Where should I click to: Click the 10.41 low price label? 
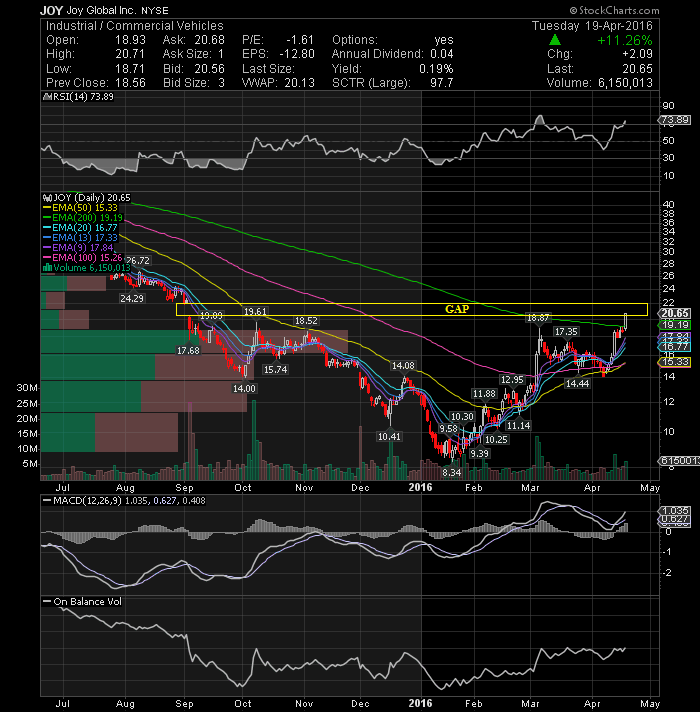point(389,437)
